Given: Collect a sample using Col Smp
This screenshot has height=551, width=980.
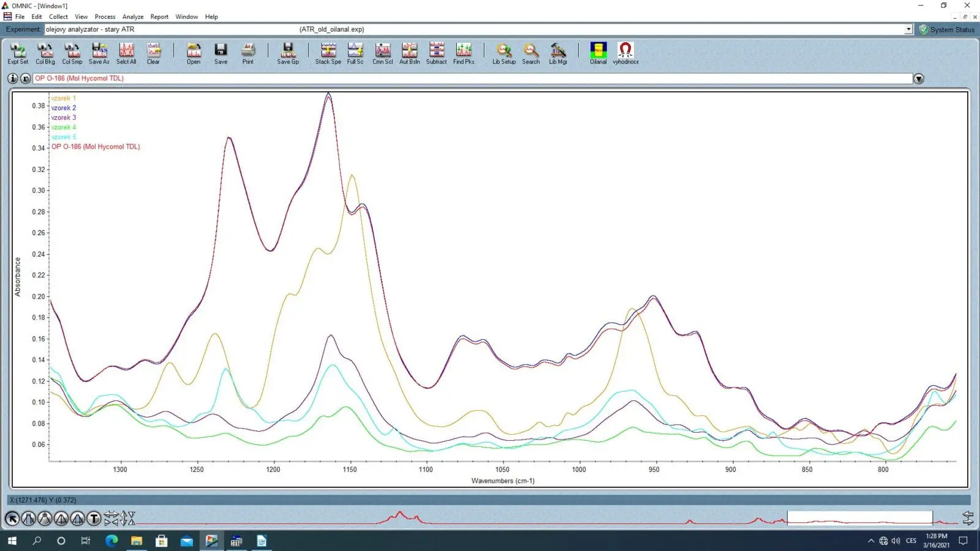Looking at the screenshot, I should (x=72, y=53).
